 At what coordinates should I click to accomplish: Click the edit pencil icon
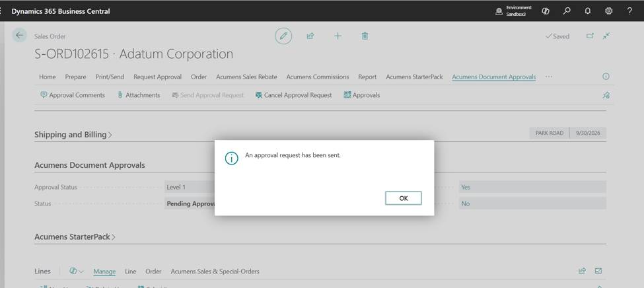click(x=283, y=36)
